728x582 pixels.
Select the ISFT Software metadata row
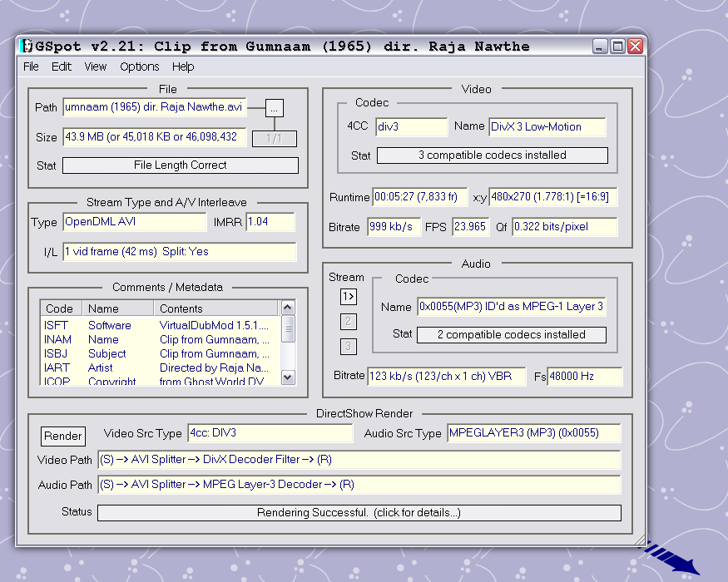pyautogui.click(x=161, y=325)
